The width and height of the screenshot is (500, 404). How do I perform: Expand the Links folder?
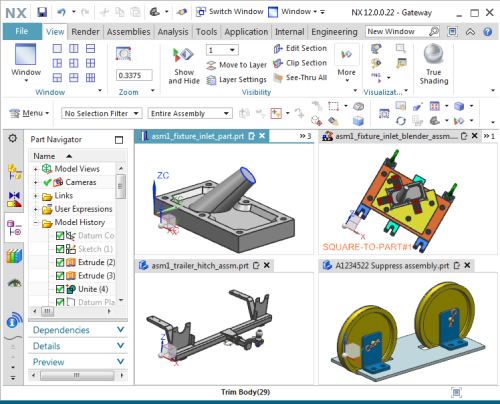pos(36,196)
